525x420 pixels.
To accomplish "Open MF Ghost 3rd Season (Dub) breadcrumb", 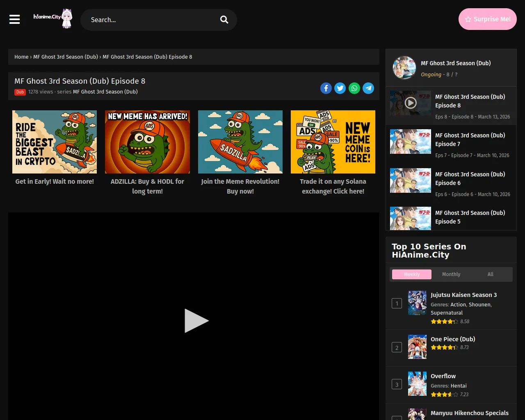I will coord(66,57).
